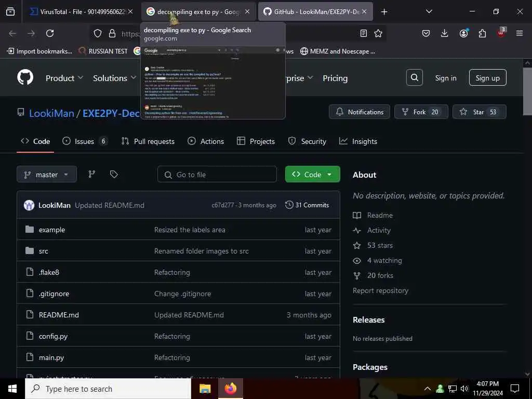Open the green Code dropdown button

[x=312, y=175]
